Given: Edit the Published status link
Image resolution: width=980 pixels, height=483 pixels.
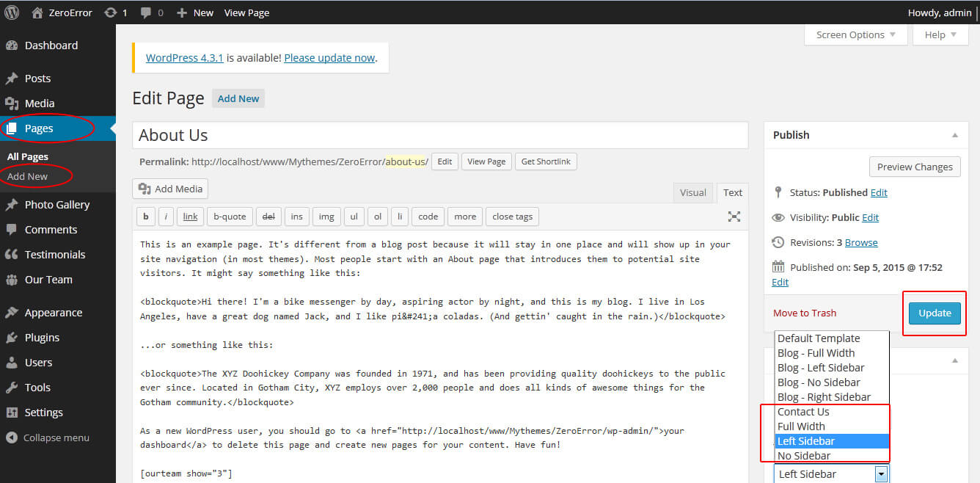Looking at the screenshot, I should point(879,192).
